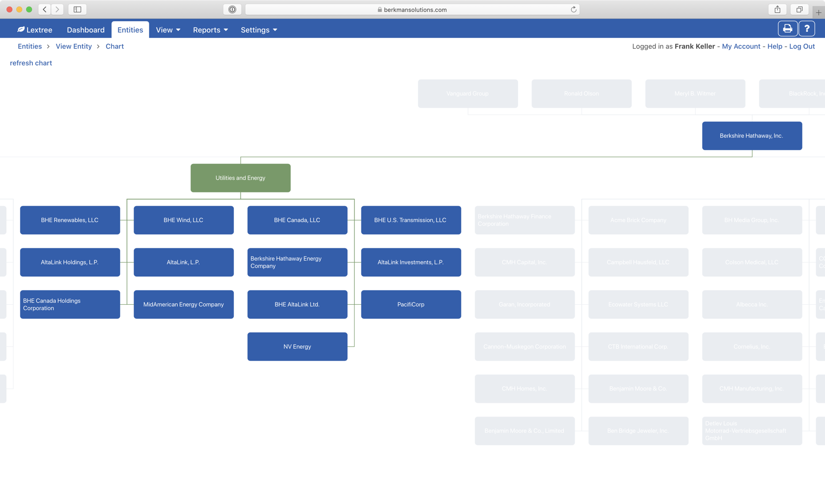This screenshot has width=825, height=504.
Task: Expand the Reports dropdown menu
Action: (210, 30)
